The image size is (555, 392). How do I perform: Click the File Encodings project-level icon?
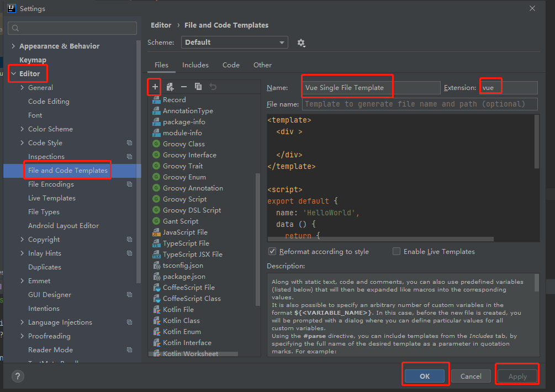click(x=130, y=184)
